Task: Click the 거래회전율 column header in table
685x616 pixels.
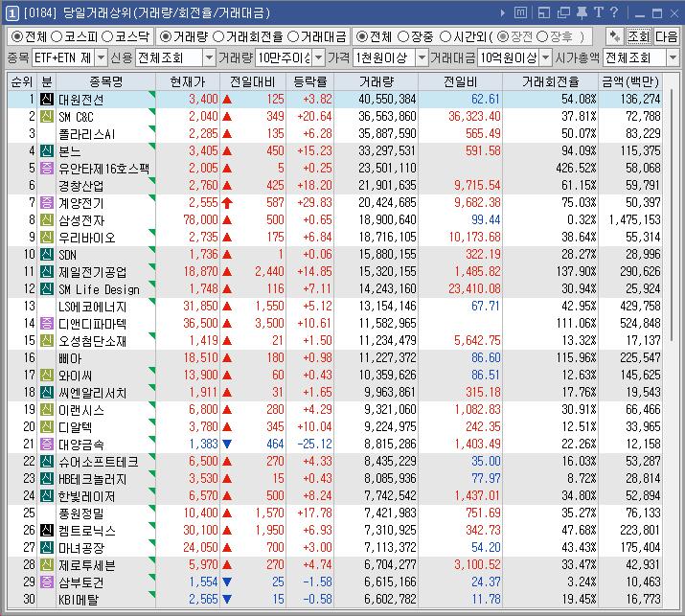Action: [x=550, y=81]
